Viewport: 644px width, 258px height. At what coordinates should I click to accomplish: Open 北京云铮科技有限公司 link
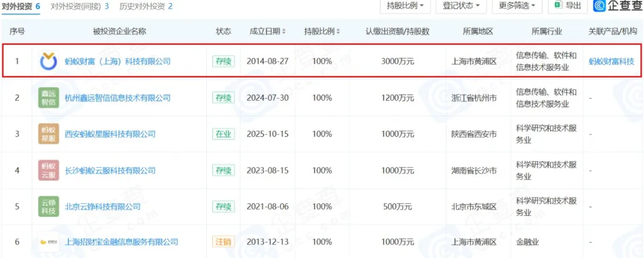click(x=103, y=206)
